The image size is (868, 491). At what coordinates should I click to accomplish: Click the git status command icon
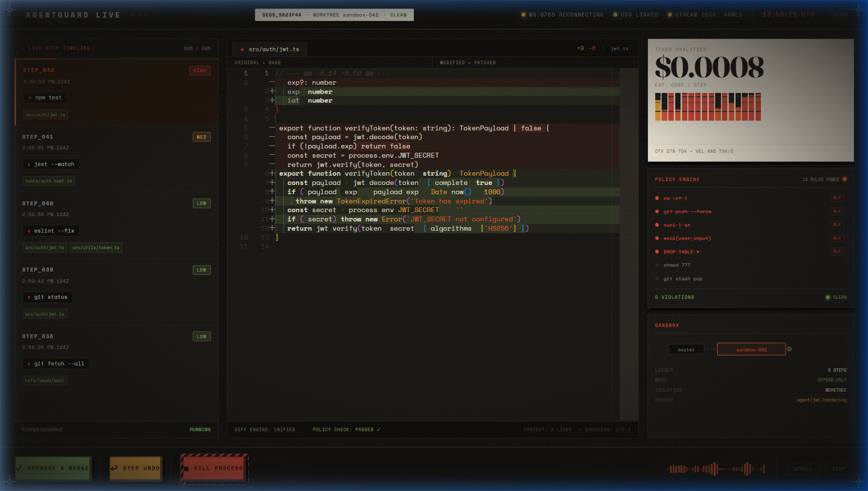click(x=29, y=297)
